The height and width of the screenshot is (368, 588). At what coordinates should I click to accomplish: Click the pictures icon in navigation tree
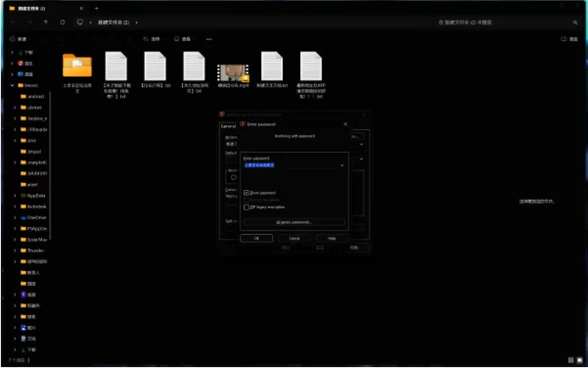tap(23, 328)
